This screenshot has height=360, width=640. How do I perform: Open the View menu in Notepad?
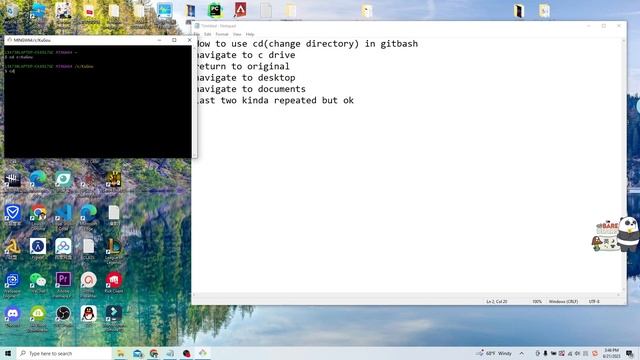237,34
